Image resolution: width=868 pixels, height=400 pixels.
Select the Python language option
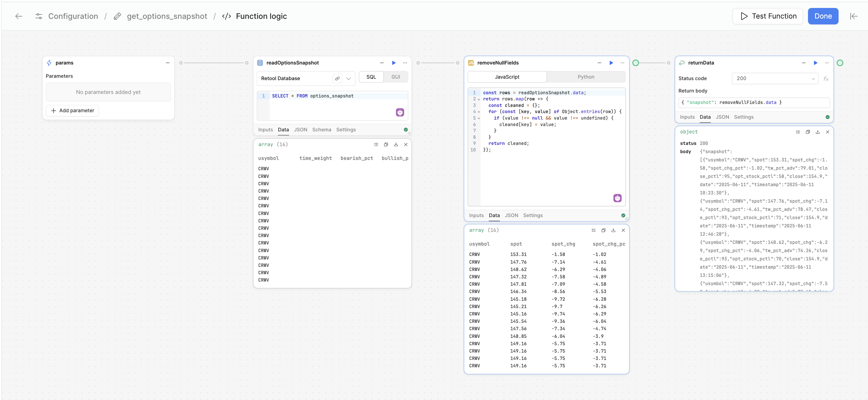click(586, 77)
